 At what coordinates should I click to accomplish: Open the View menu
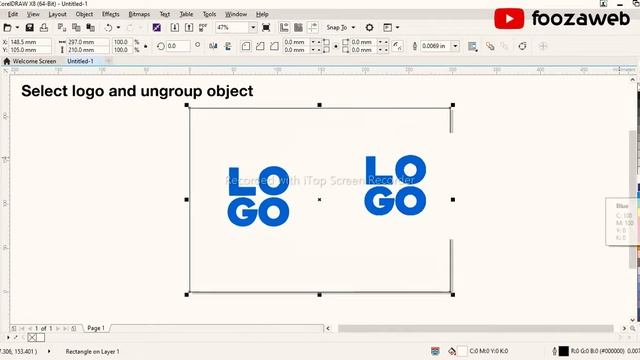[33, 14]
